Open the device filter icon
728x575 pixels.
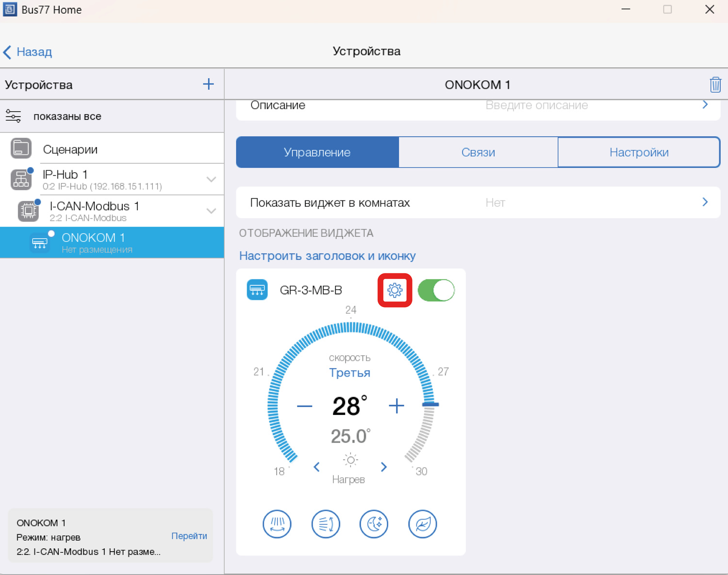(x=13, y=116)
